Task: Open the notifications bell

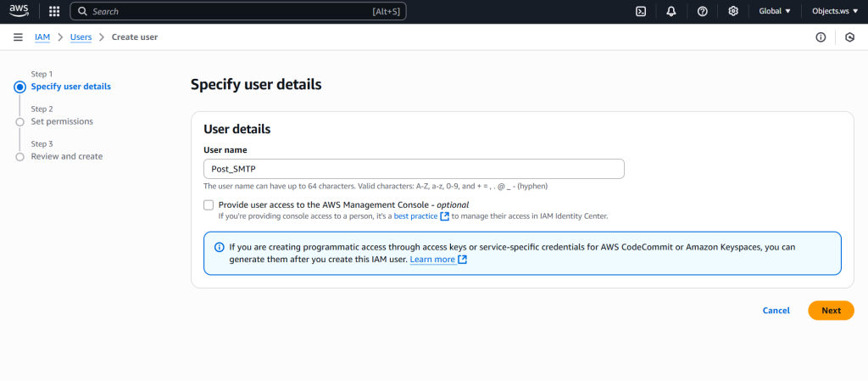Action: 671,12
